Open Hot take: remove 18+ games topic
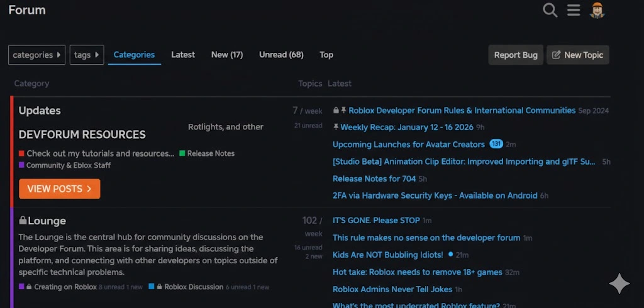Screen dimensions: 644x308 pyautogui.click(x=418, y=272)
